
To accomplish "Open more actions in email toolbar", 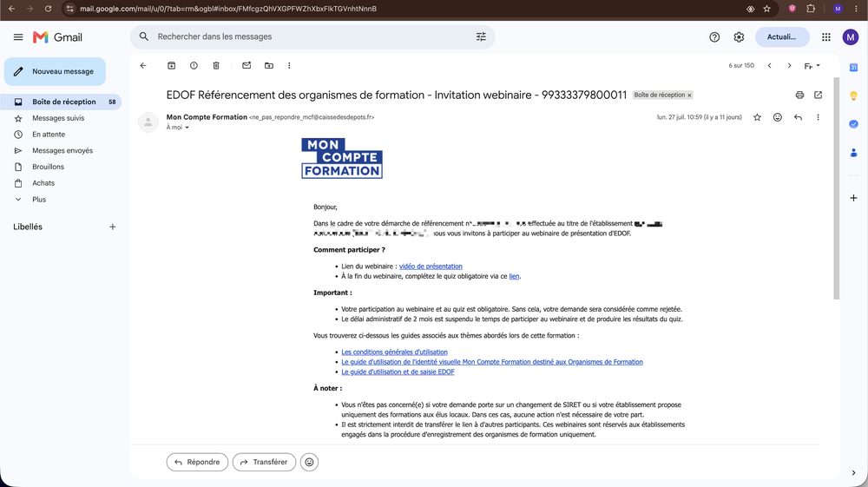I will tap(289, 65).
